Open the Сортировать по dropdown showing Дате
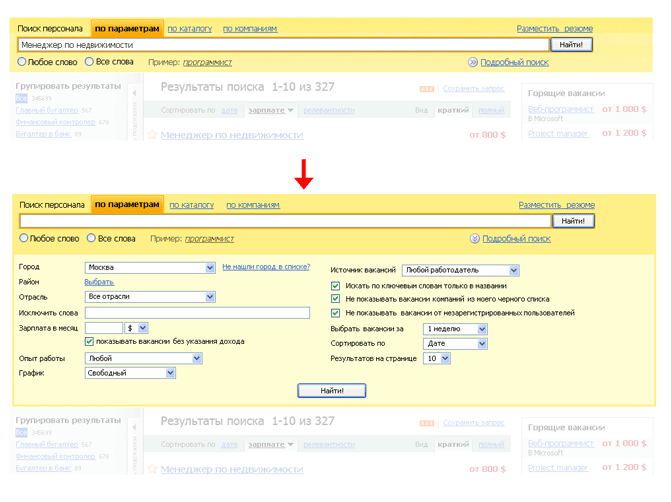The width and height of the screenshot is (671, 502). (x=455, y=344)
